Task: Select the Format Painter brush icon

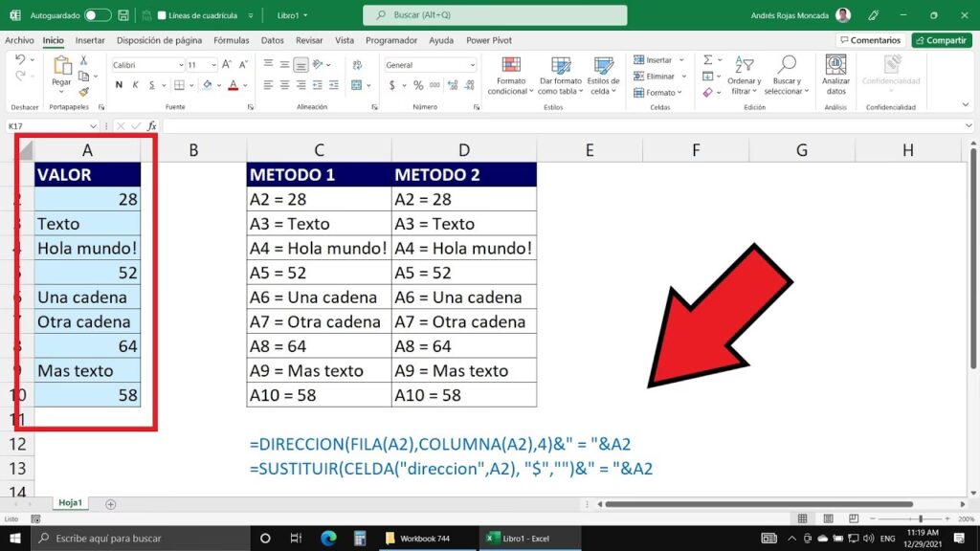Action: pos(84,92)
